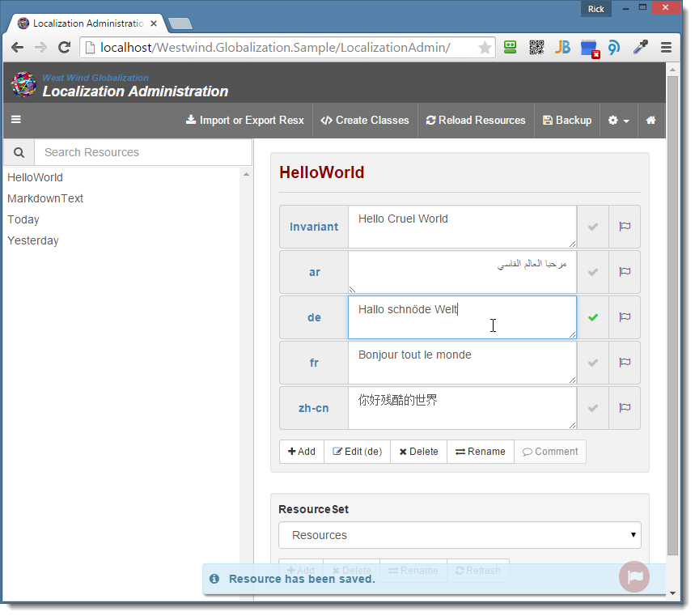Click the Rick profile button
Viewport: 695px width, 616px height.
(x=596, y=9)
